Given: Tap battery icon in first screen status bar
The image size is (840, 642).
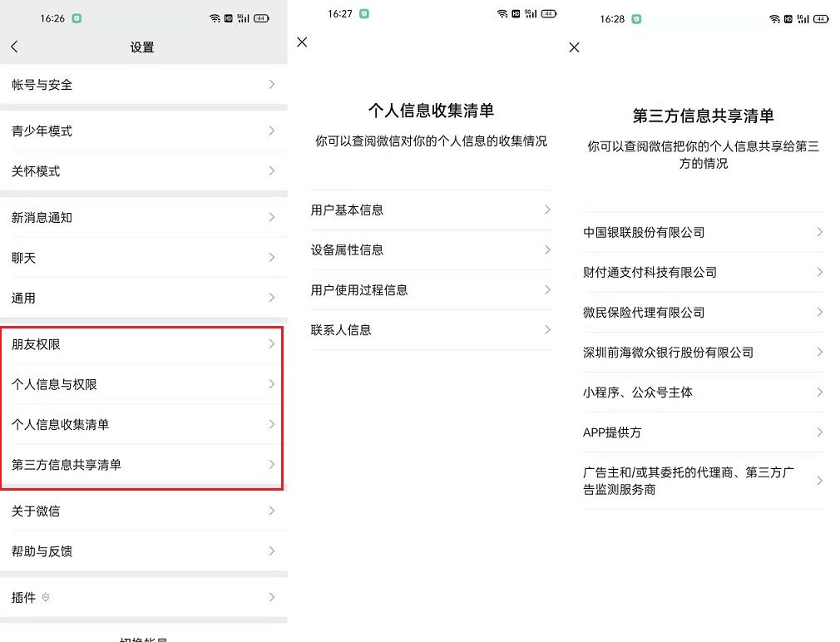Looking at the screenshot, I should (x=261, y=18).
